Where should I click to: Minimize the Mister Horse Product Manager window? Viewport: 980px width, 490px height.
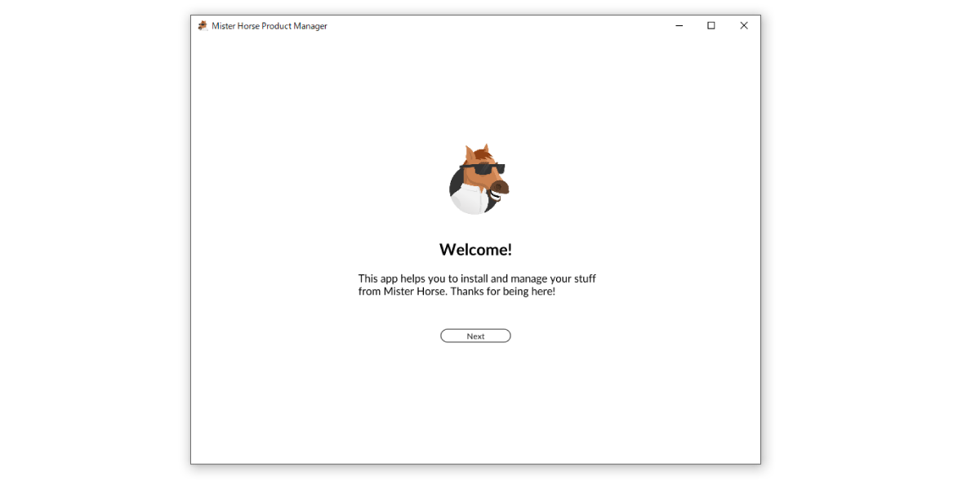click(x=679, y=26)
